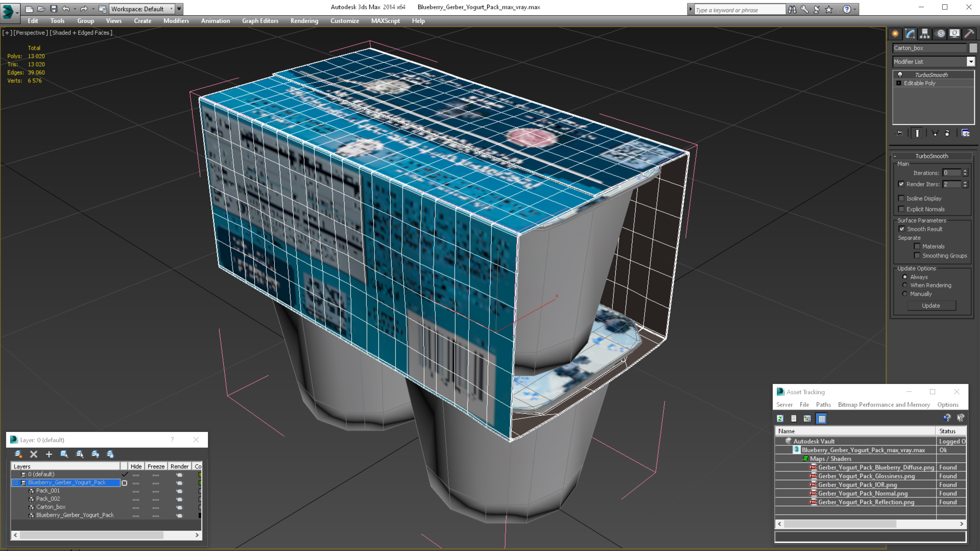The width and height of the screenshot is (980, 551).
Task: Toggle Smooth Result checkbox
Action: [x=902, y=229]
